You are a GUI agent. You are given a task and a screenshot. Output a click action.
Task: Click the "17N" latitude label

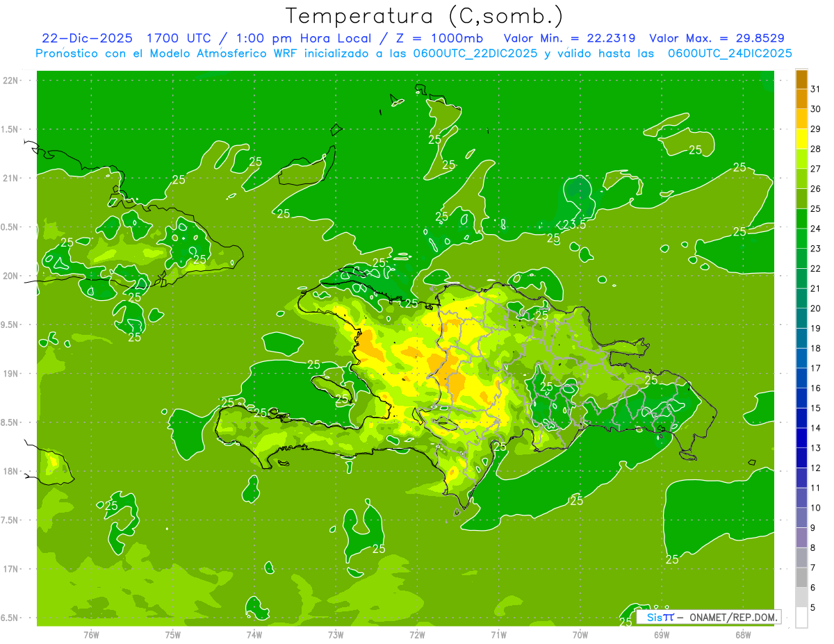click(11, 569)
